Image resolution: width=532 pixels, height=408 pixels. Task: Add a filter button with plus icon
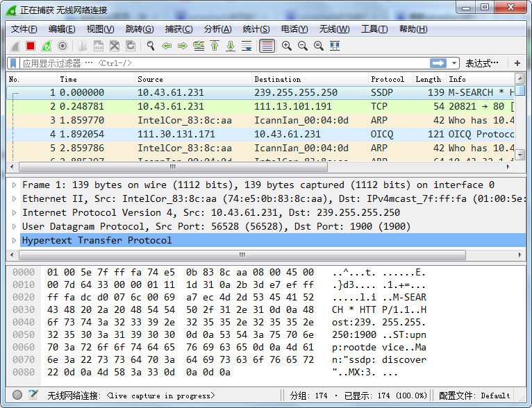tap(517, 63)
